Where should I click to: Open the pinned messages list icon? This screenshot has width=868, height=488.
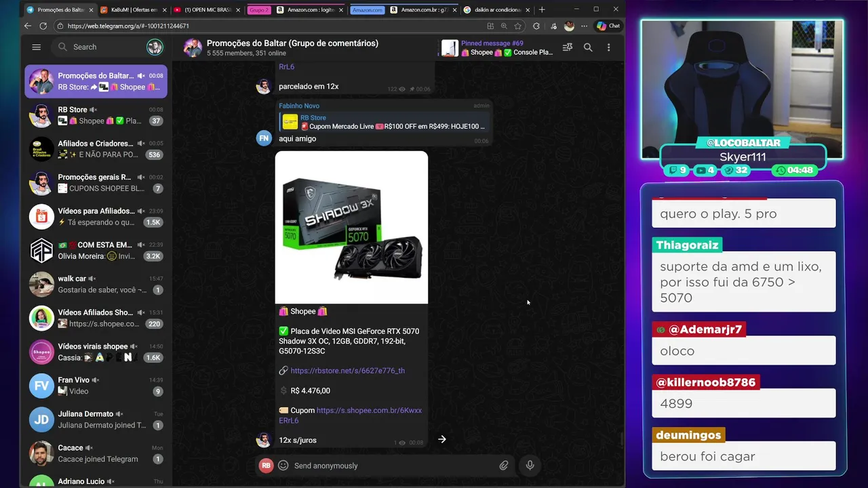coord(568,47)
